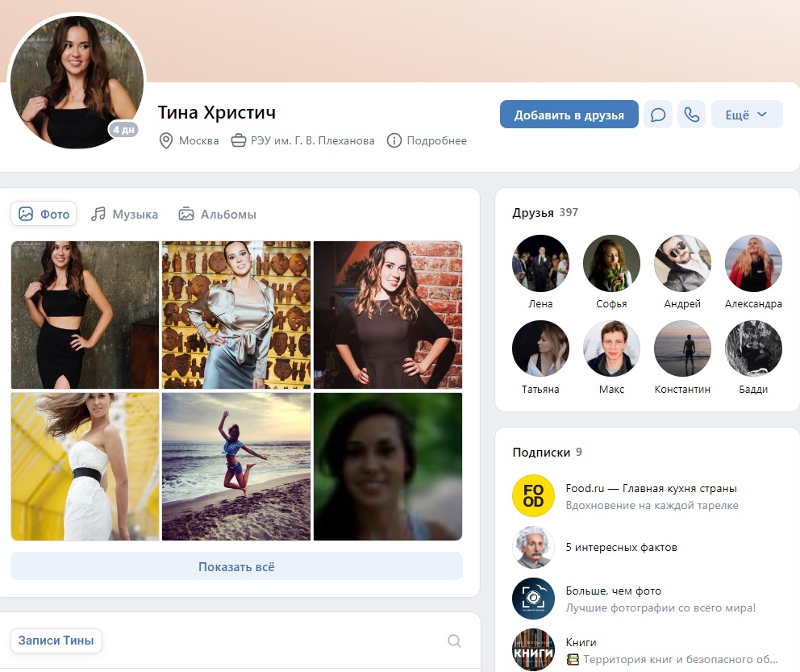800x672 pixels.
Task: Click the search icon in Записи Тины
Action: click(x=454, y=641)
